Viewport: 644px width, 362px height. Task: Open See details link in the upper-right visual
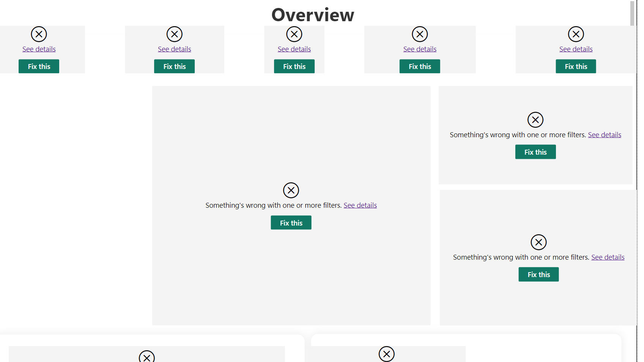(605, 135)
